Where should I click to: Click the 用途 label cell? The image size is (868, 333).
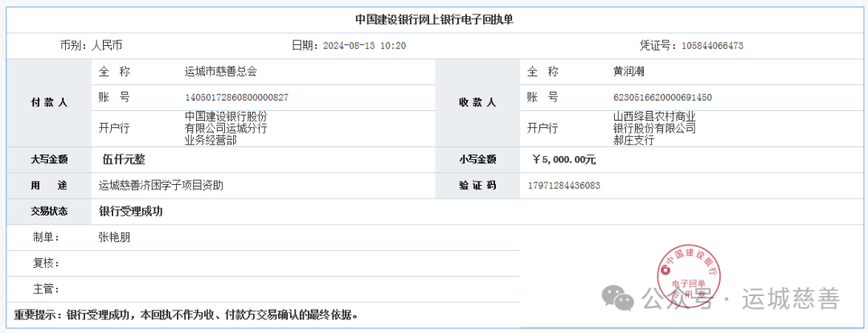[x=49, y=186]
